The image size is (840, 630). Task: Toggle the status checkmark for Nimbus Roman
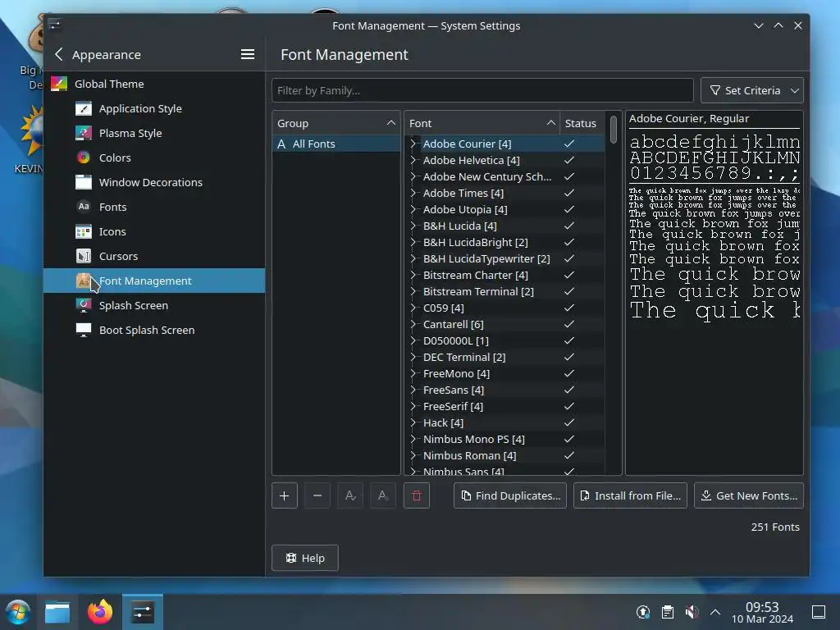[569, 455]
